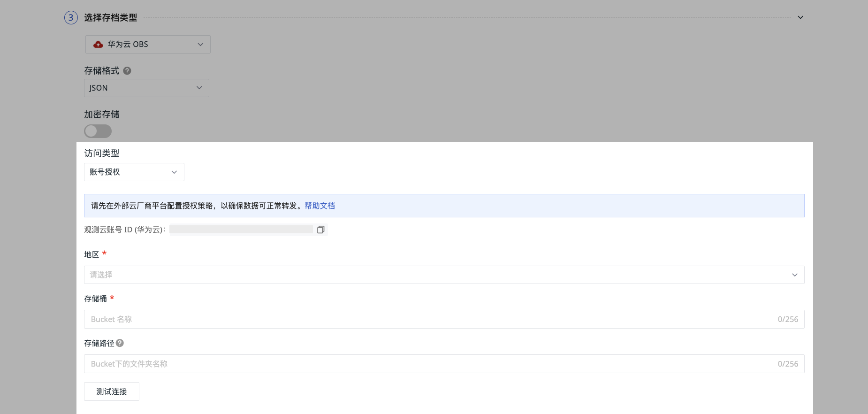Viewport: 868px width, 414px height.
Task: Collapse the 选择存档类型 section chevron
Action: [x=800, y=17]
